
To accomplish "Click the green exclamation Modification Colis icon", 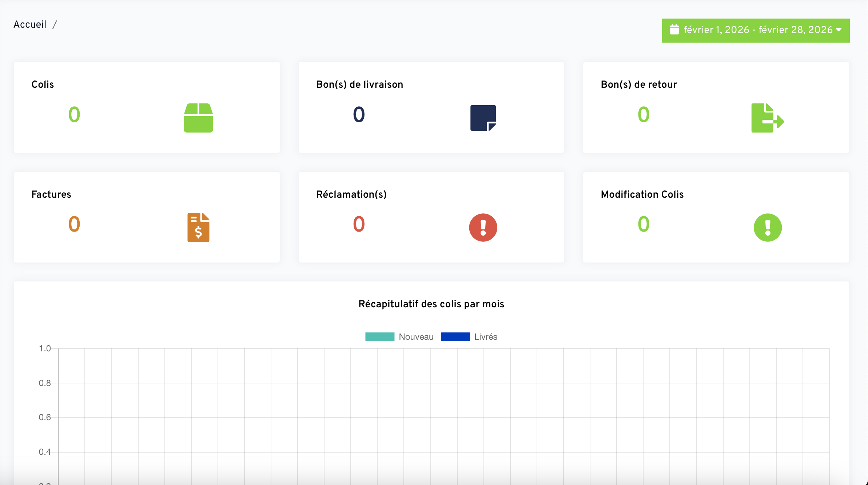I will pyautogui.click(x=768, y=228).
